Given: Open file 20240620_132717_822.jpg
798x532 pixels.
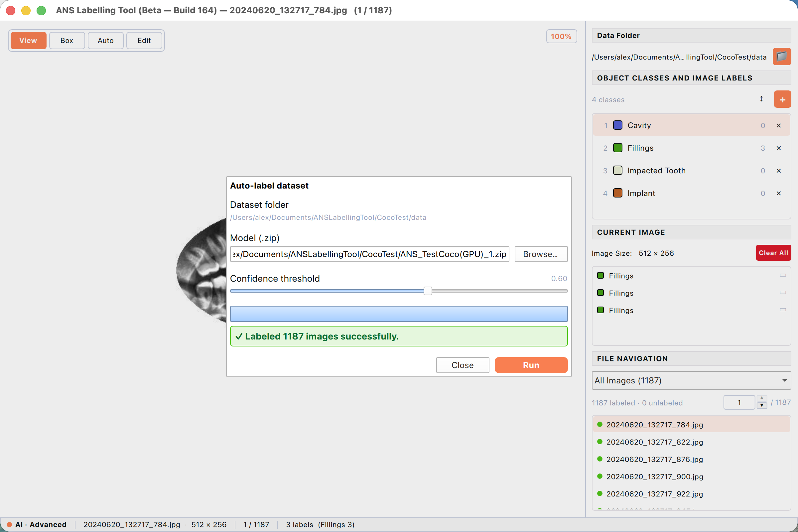Looking at the screenshot, I should (691, 442).
